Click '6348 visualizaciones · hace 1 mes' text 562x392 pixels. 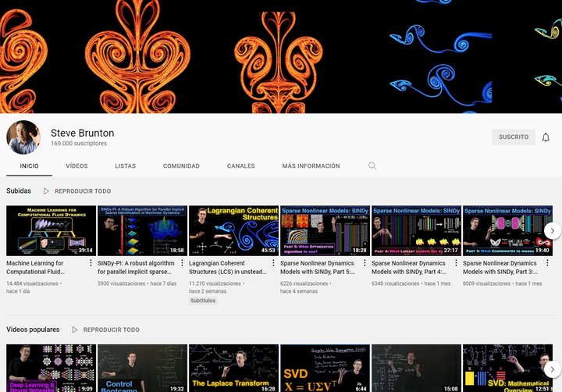click(411, 283)
